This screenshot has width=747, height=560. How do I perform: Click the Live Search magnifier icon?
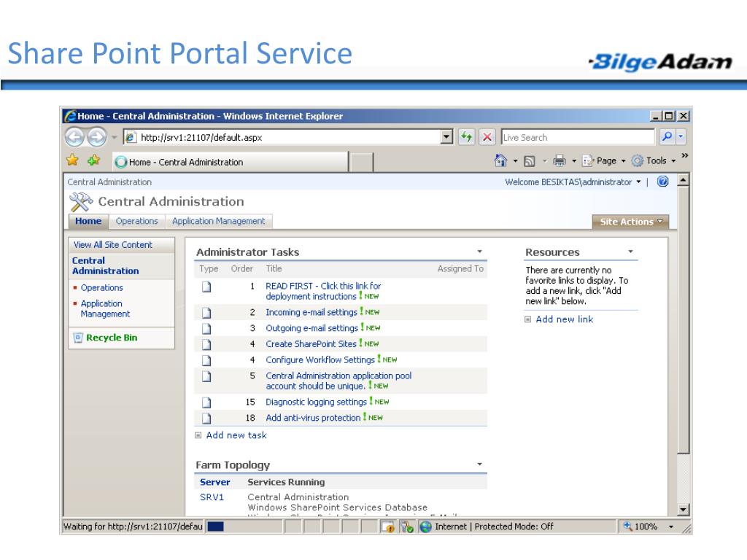(667, 136)
